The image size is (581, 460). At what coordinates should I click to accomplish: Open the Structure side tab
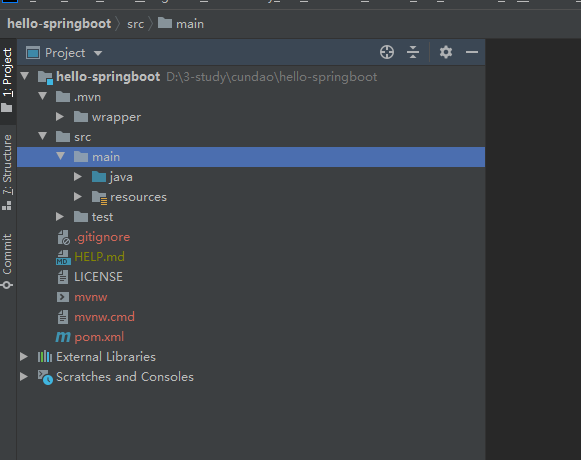point(7,172)
